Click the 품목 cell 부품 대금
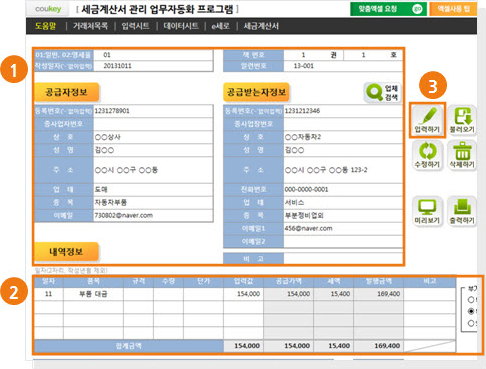 coord(93,294)
